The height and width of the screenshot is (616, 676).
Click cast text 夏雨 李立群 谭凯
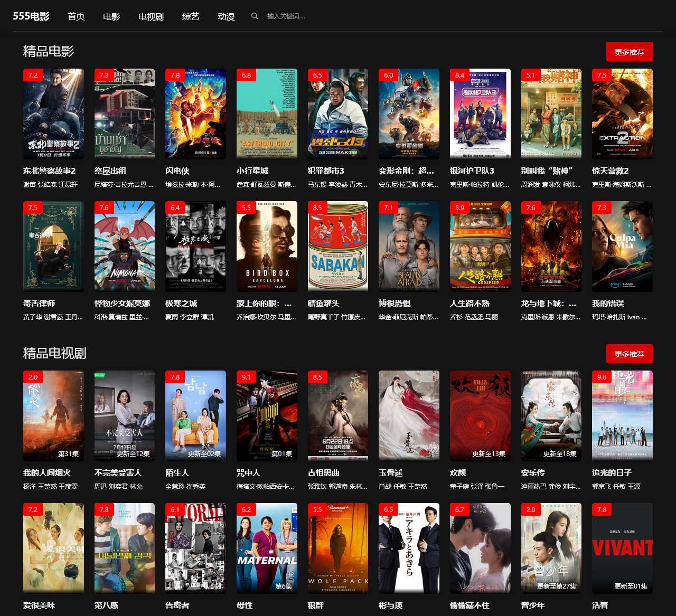coord(190,317)
